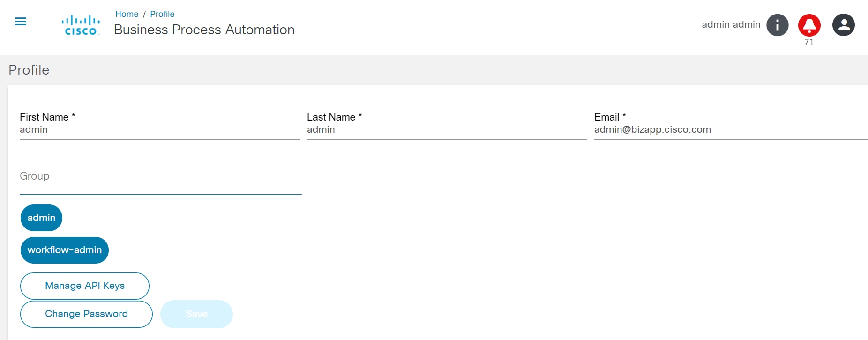Click the admin admin username text
Viewport: 868px width, 340px height.
coord(731,24)
